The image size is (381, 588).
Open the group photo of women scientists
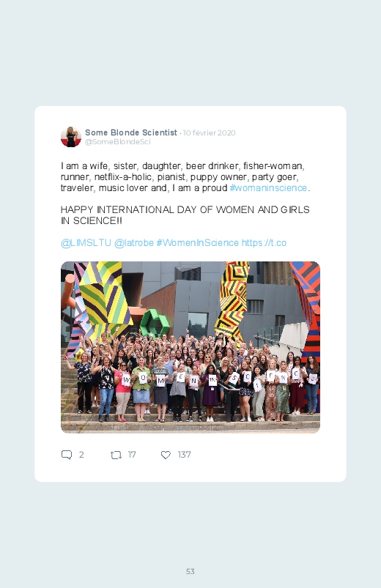tap(190, 347)
